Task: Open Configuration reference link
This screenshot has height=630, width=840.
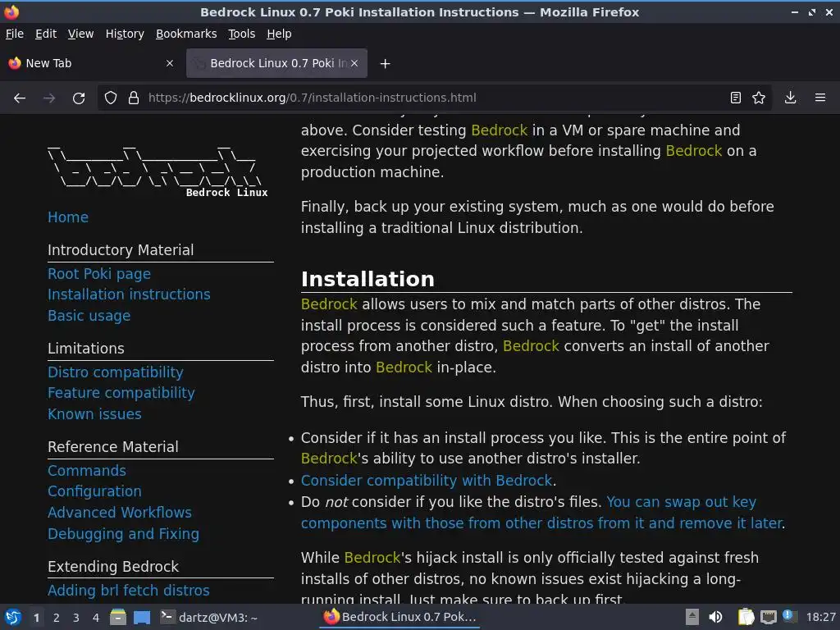Action: coord(95,491)
